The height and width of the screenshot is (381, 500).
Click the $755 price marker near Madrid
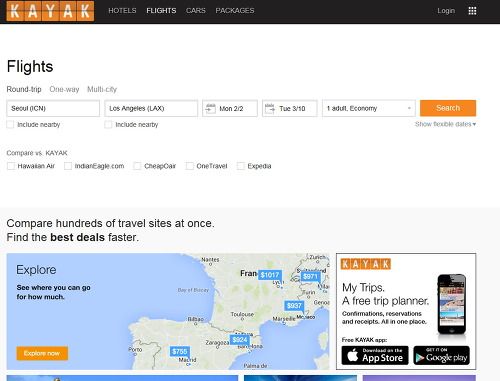pyautogui.click(x=179, y=351)
